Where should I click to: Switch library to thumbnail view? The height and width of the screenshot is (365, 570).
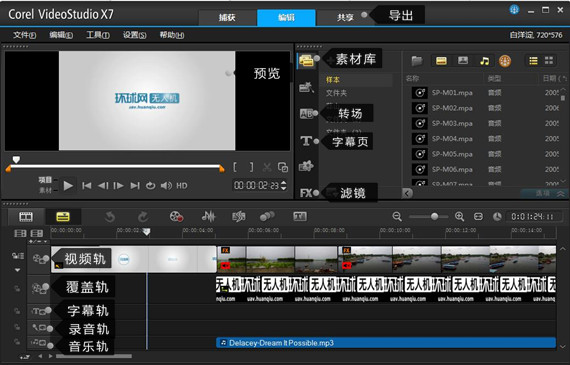pyautogui.click(x=549, y=61)
